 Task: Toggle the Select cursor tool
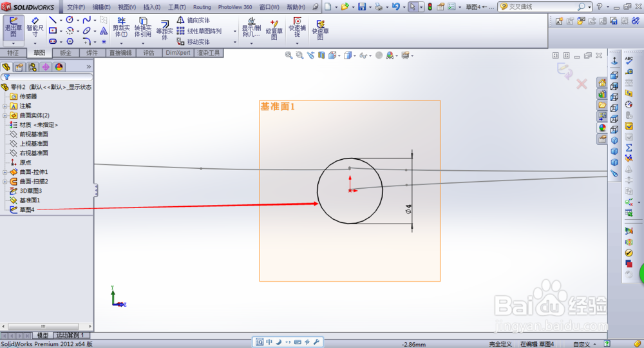tap(413, 6)
